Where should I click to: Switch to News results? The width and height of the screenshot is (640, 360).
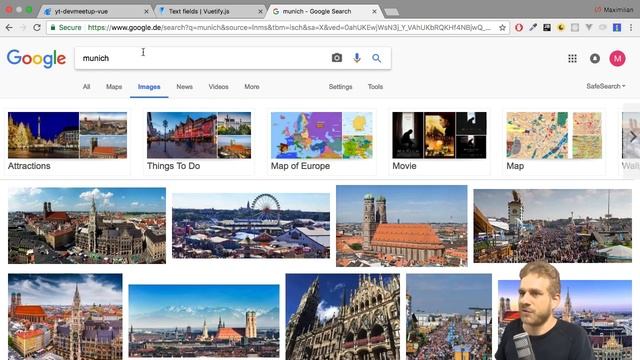click(x=184, y=87)
